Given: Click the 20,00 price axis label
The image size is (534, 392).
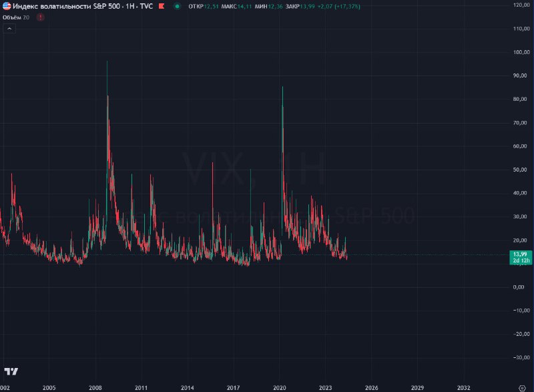Looking at the screenshot, I should click(520, 240).
